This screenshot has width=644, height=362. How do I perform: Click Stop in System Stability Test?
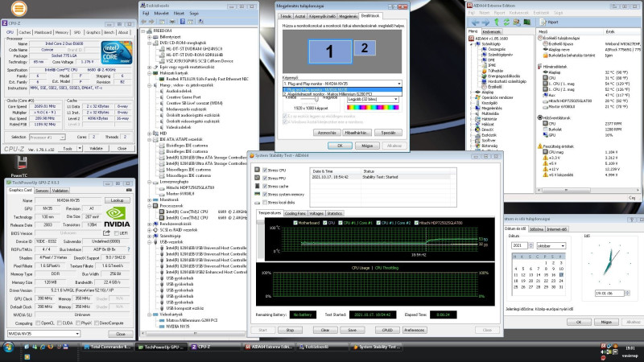point(290,330)
